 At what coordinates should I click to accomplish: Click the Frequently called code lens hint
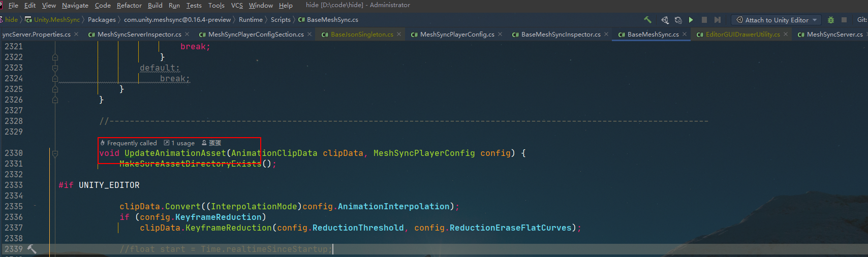click(129, 143)
